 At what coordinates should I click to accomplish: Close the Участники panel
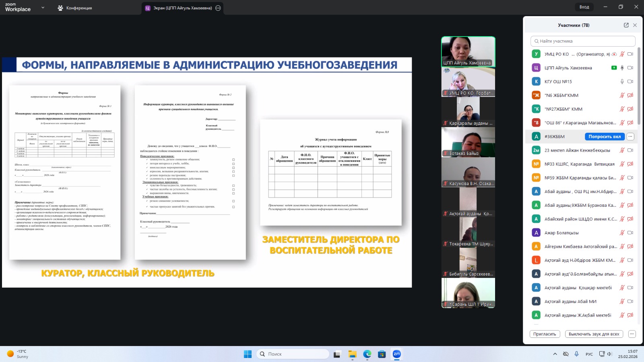pyautogui.click(x=635, y=25)
